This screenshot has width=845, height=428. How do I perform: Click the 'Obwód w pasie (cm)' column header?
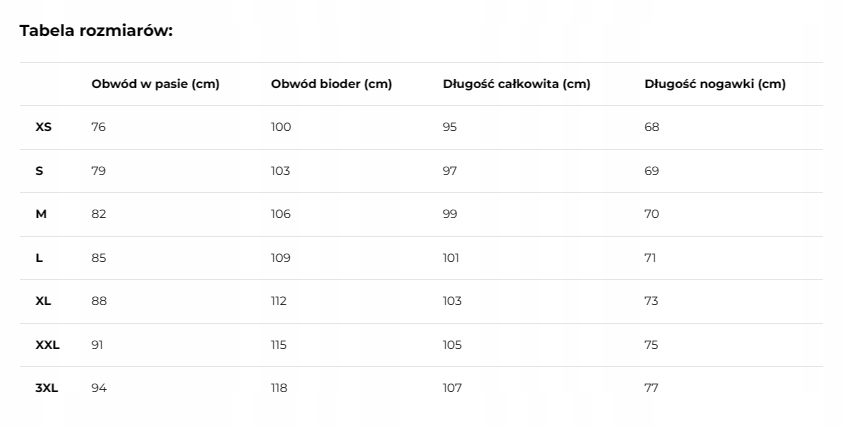tap(155, 84)
